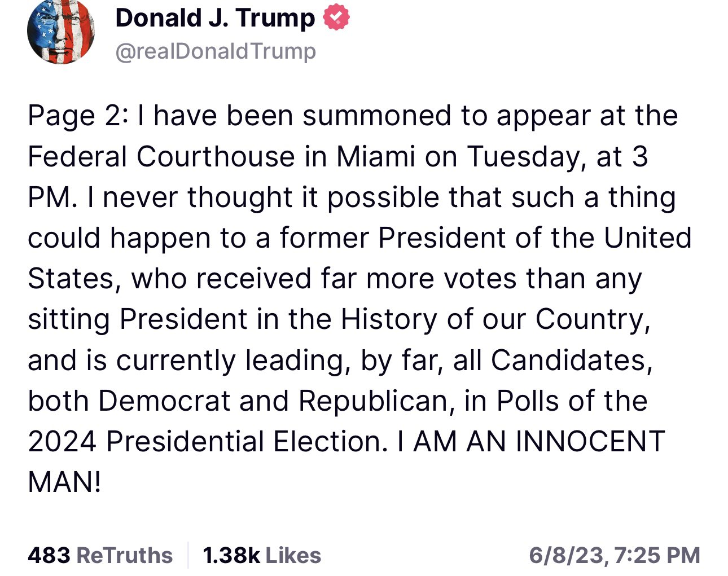Open the American flag profile avatar
Viewport: 728px width, 576px height.
61,32
